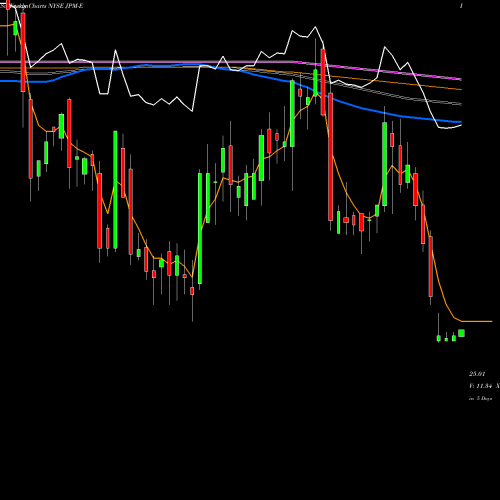Image resolution: width=500 pixels, height=500 pixels.
Task: Click the tall green candle after the lowest dip
Action: pyautogui.click(x=200, y=228)
